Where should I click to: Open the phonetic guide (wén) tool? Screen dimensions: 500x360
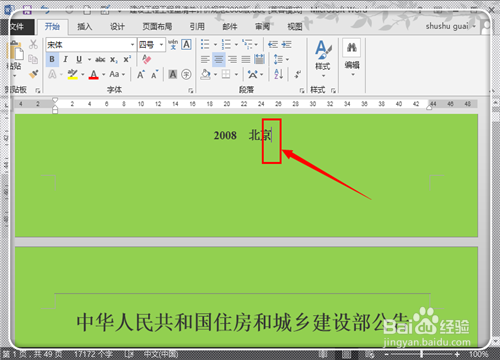pos(173,44)
